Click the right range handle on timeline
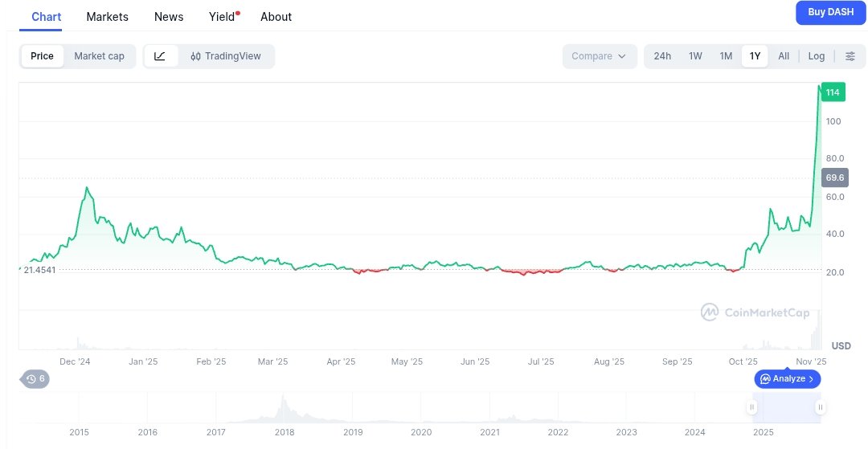Screen dimensions: 868x449 tap(820, 407)
